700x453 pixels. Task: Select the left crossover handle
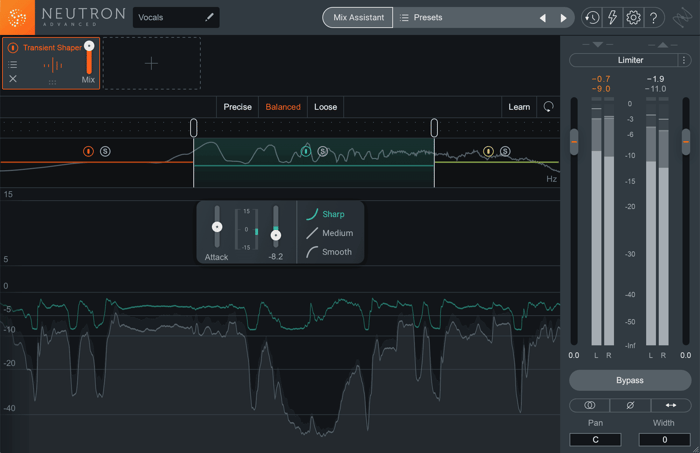coord(193,128)
